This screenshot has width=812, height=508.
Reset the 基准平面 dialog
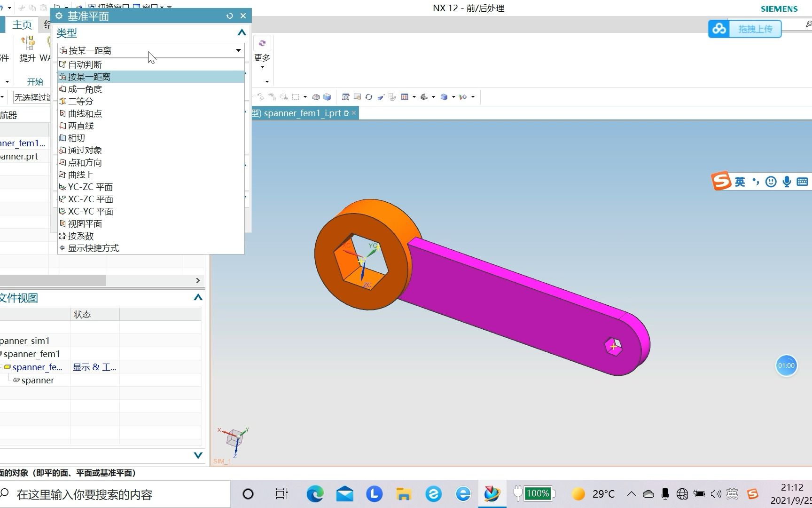click(230, 16)
